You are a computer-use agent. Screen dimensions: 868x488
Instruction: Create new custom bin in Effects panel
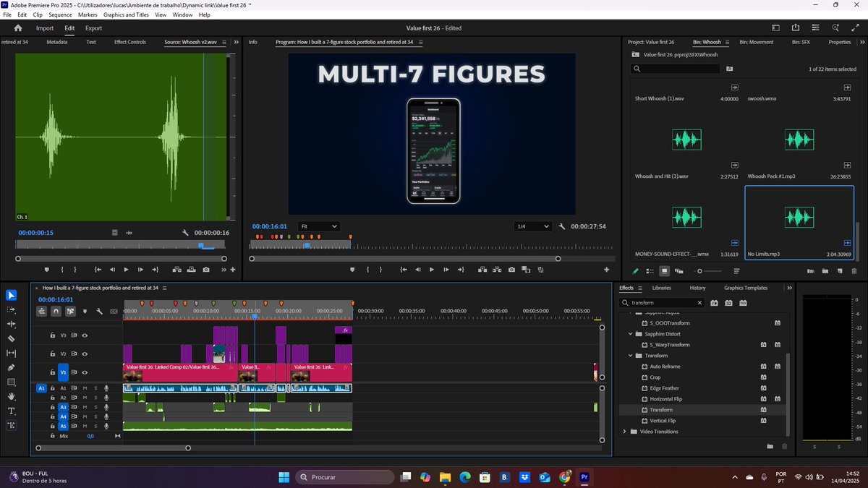tap(770, 446)
